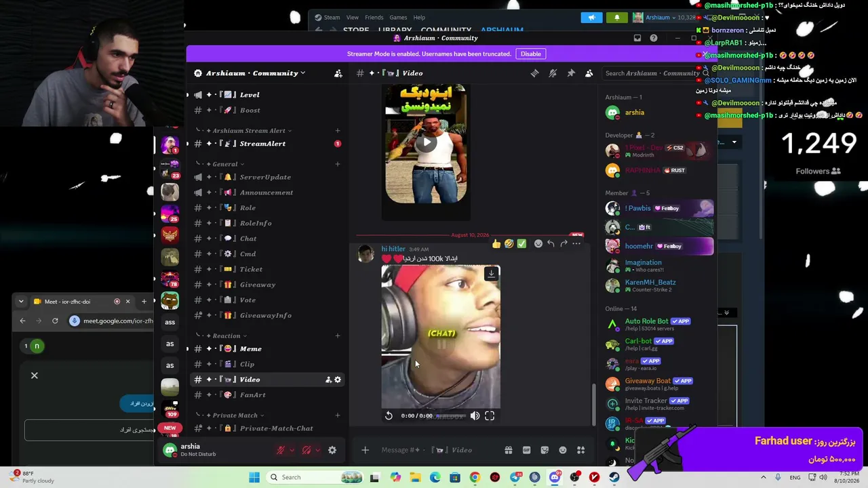Create channel in General category
Image resolution: width=868 pixels, height=488 pixels.
click(x=338, y=164)
